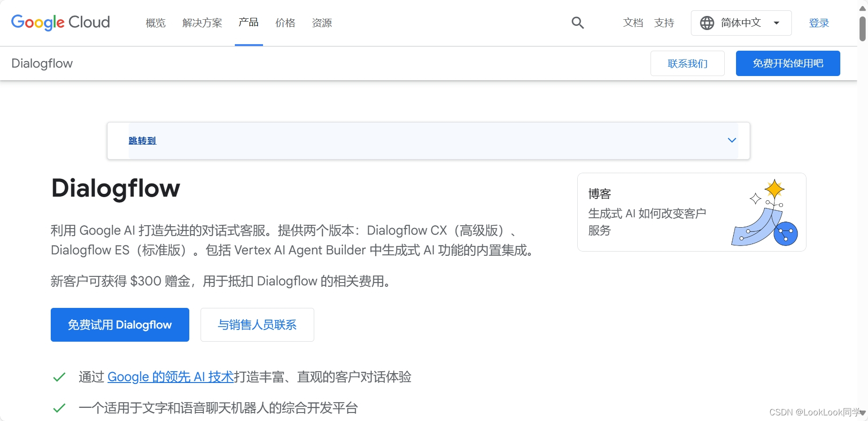Click the scrollbar down arrow
This screenshot has width=868, height=421.
(x=863, y=413)
